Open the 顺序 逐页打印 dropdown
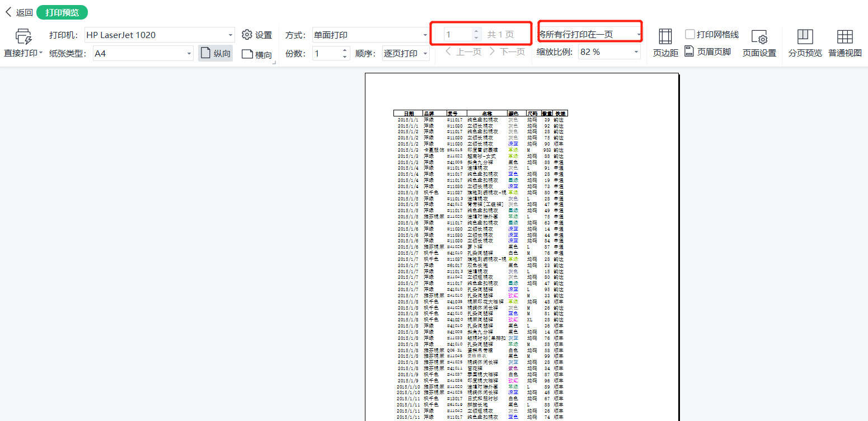868x421 pixels. (x=406, y=53)
